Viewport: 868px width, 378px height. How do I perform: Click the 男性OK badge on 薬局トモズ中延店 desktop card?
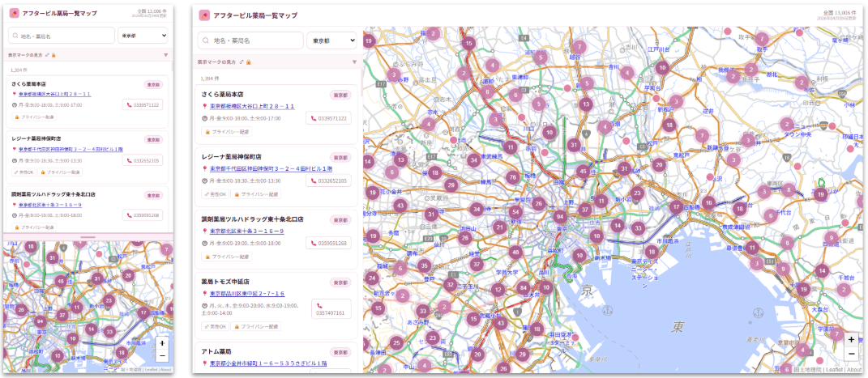215,327
